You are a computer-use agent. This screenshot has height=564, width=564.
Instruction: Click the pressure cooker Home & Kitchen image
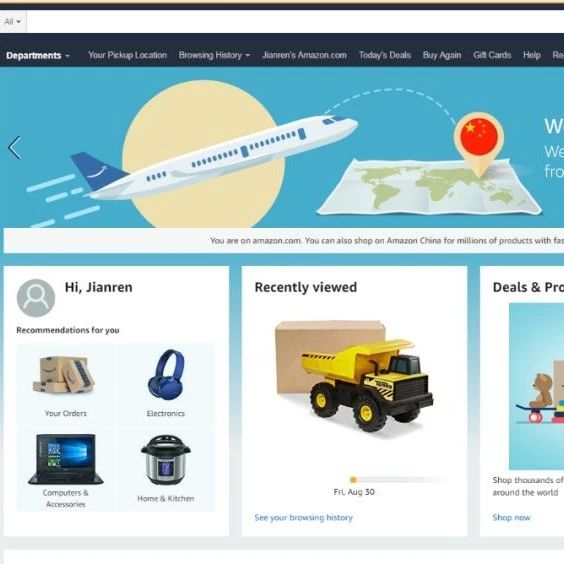[x=166, y=460]
